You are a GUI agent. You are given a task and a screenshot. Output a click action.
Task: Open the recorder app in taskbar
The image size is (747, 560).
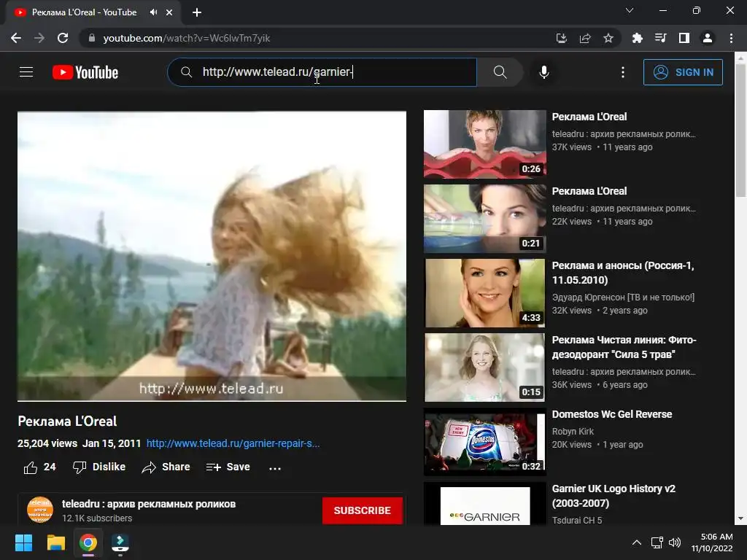120,542
